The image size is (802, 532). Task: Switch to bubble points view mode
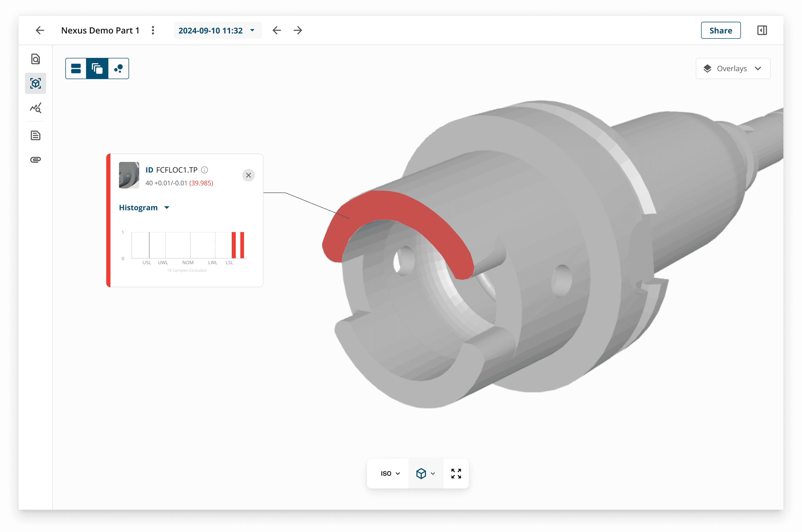pos(118,69)
